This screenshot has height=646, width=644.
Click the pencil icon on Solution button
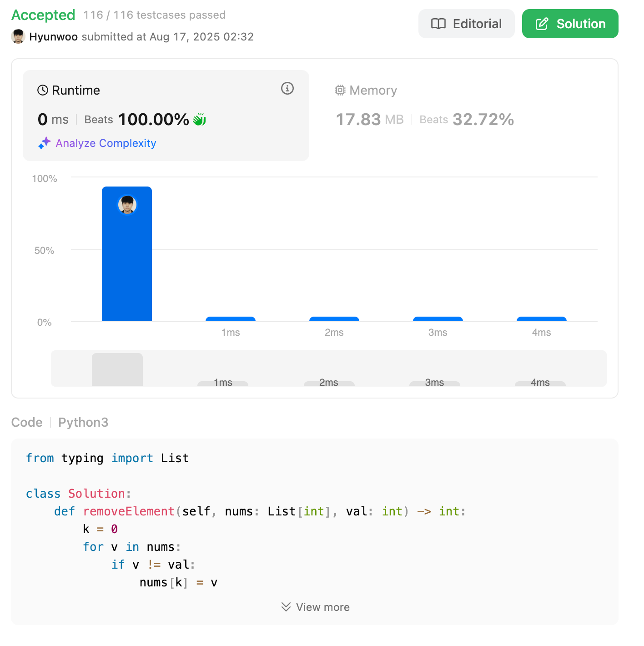tap(542, 24)
